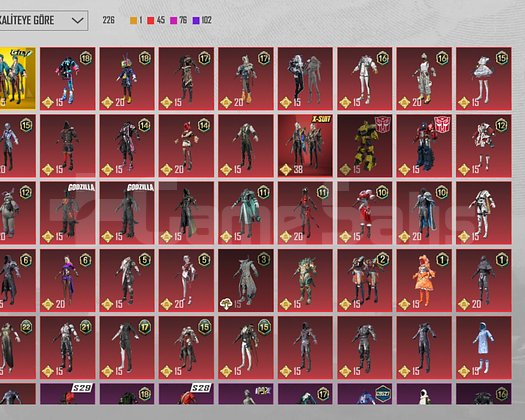Click the level 12 badge on the white-red outfit
The width and height of the screenshot is (525, 420).
click(x=502, y=125)
